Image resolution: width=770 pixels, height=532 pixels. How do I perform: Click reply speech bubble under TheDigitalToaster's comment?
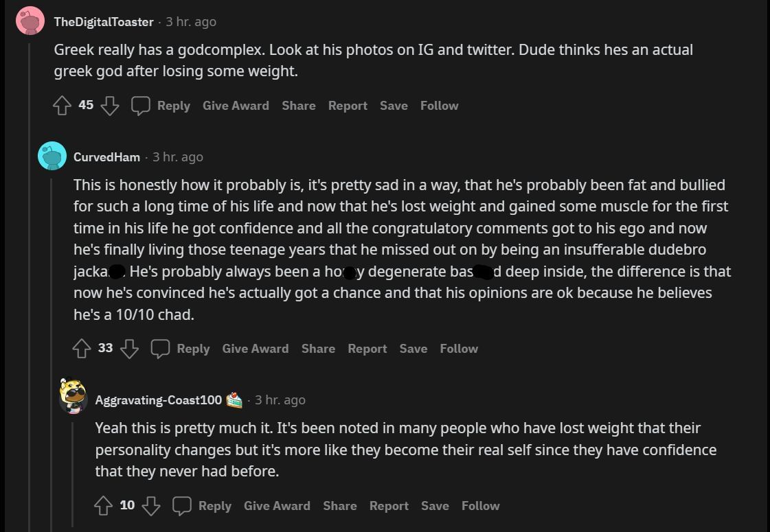141,106
